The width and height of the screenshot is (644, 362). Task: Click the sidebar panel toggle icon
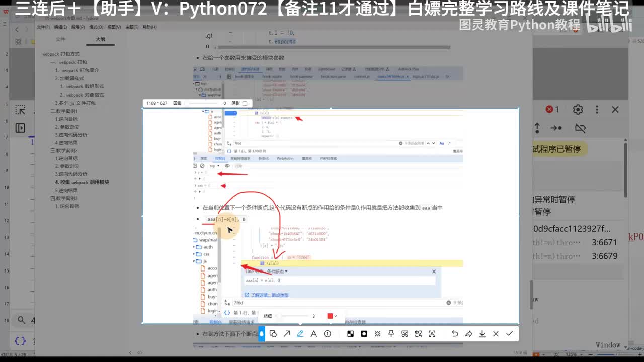(x=20, y=128)
